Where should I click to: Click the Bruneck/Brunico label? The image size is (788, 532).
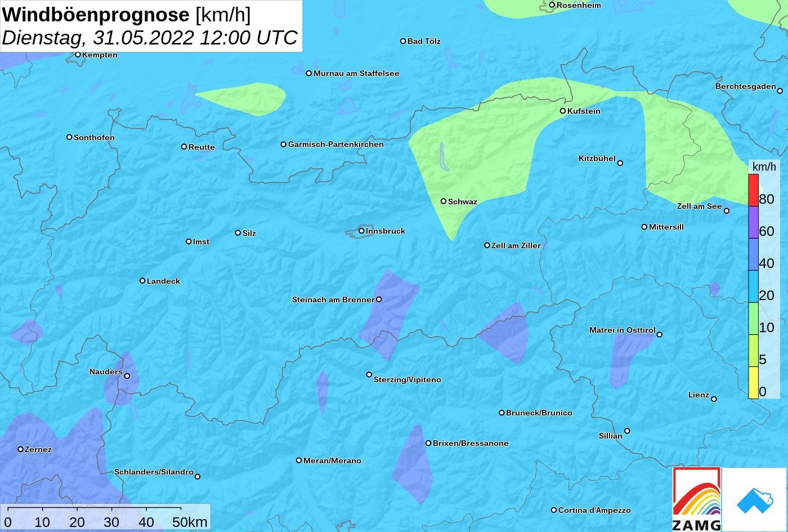[539, 413]
